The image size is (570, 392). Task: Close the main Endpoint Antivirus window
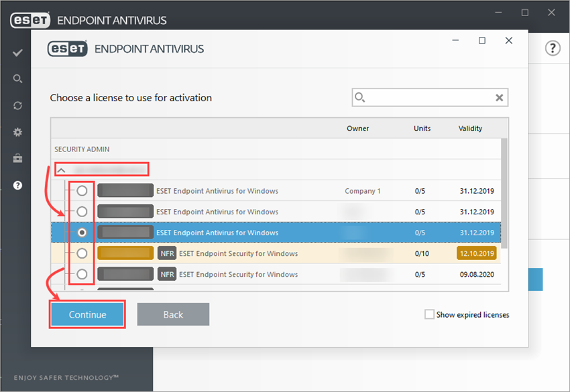(551, 13)
